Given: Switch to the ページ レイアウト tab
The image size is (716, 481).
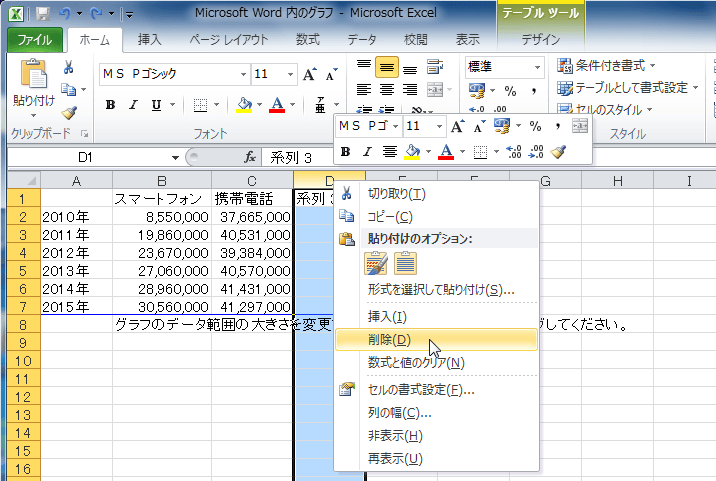Looking at the screenshot, I should click(228, 40).
